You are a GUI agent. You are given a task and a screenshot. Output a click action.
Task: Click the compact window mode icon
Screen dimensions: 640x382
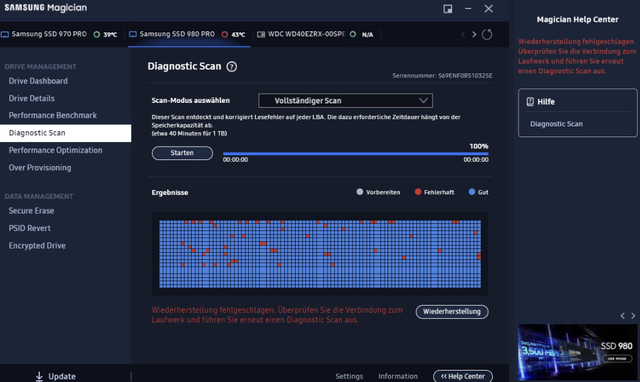pyautogui.click(x=448, y=9)
